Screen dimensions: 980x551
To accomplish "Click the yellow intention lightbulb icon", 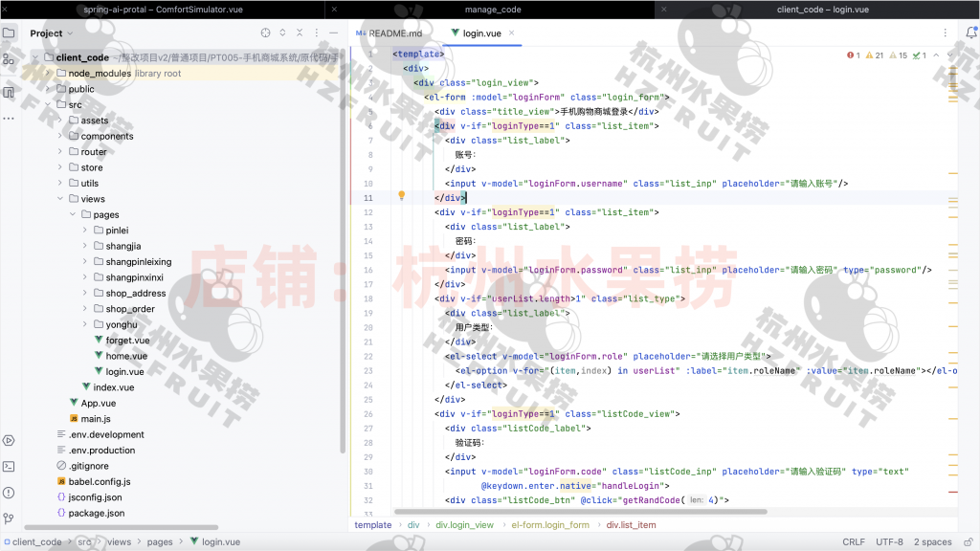I will (402, 196).
